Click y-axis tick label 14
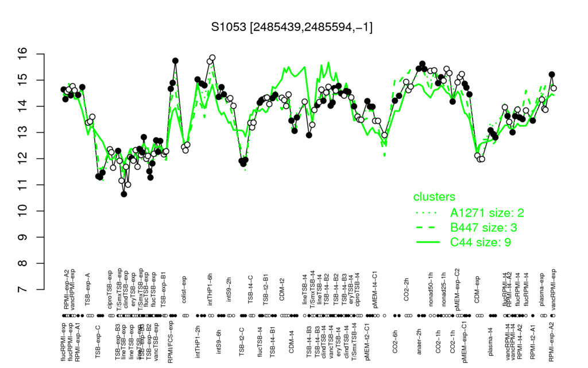588x368 pixels. click(x=23, y=106)
